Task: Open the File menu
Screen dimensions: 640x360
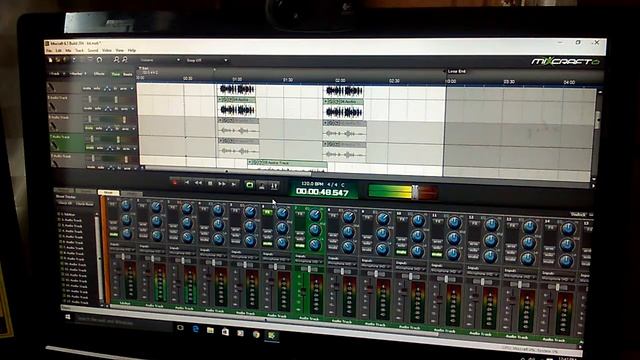Action: point(49,50)
